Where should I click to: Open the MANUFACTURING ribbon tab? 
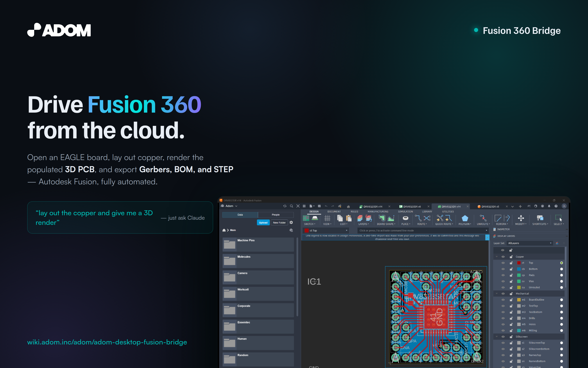[x=378, y=212]
